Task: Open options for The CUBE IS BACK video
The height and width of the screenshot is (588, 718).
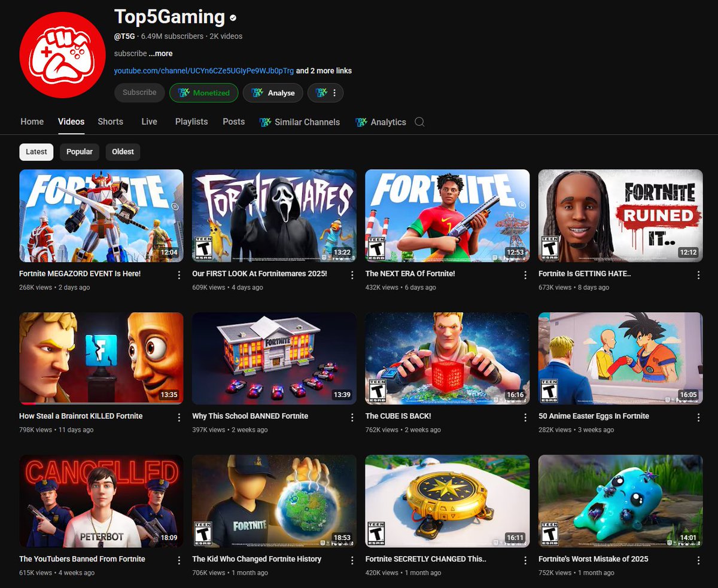Action: [525, 418]
